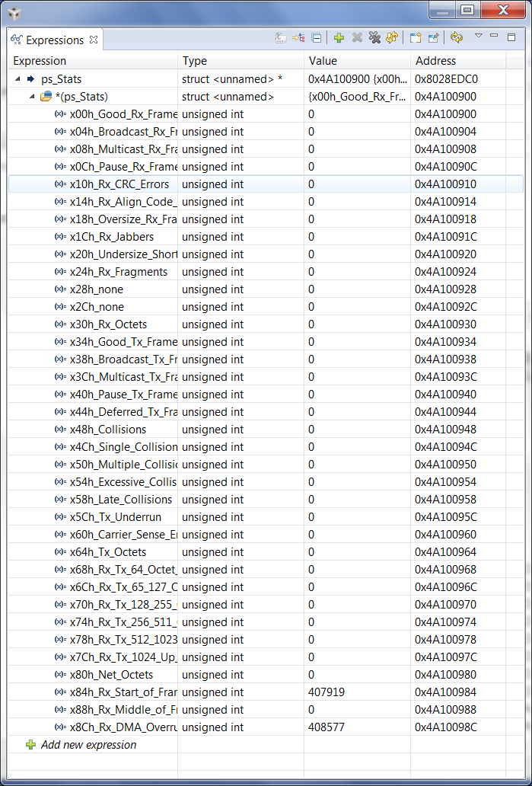Toggle continuous refresh yellow arrows icon
This screenshot has width=532, height=786.
(457, 37)
